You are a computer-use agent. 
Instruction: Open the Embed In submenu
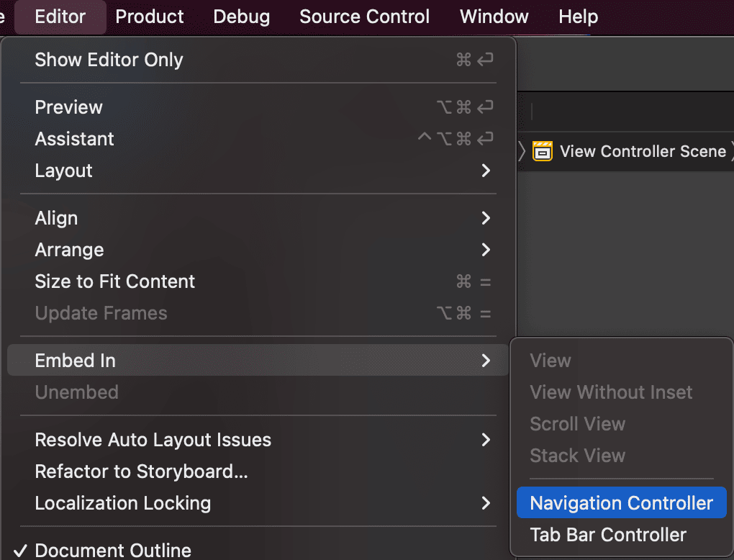258,360
